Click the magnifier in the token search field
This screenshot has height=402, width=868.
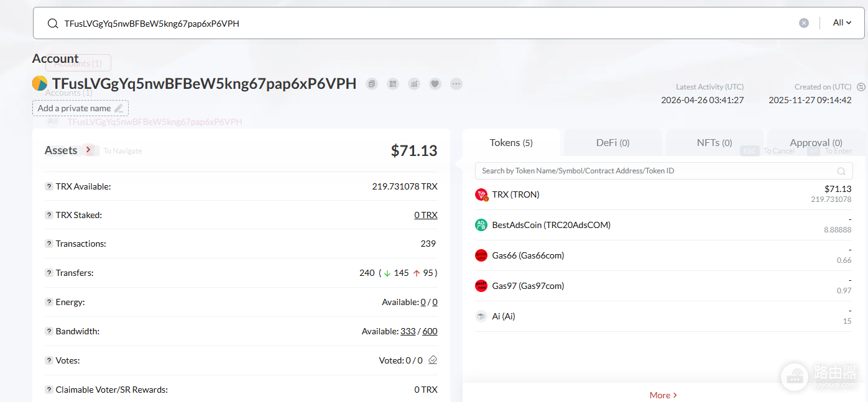tap(841, 171)
